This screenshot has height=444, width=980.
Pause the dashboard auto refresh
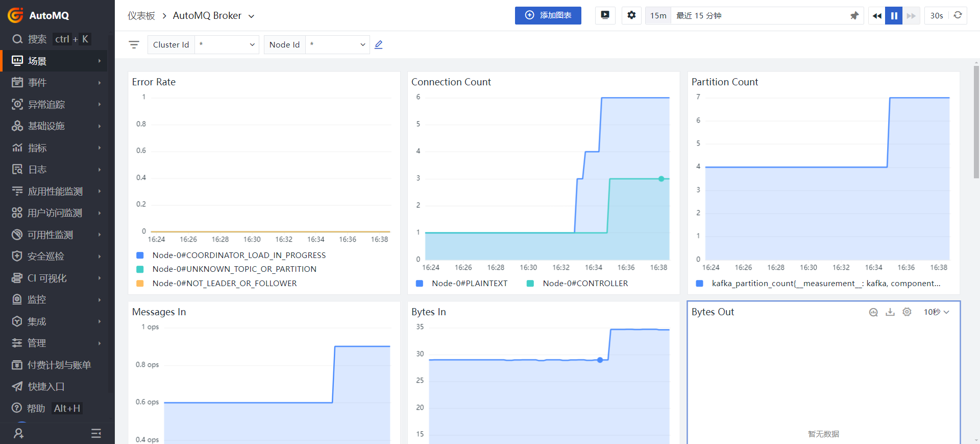coord(894,16)
